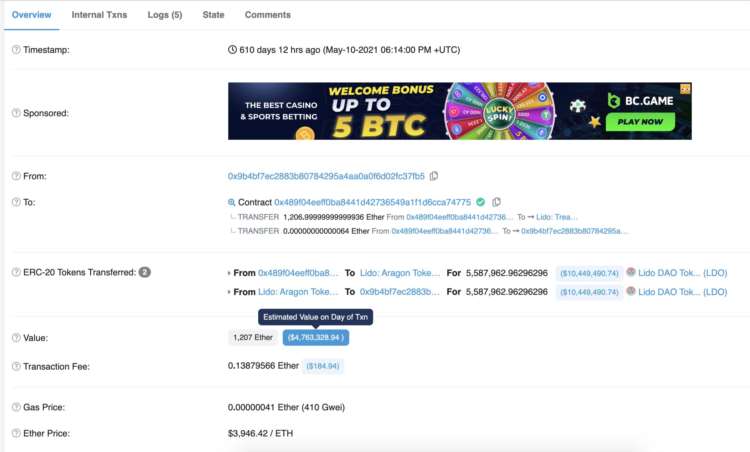Click the 1,207 Ether value badge

253,338
